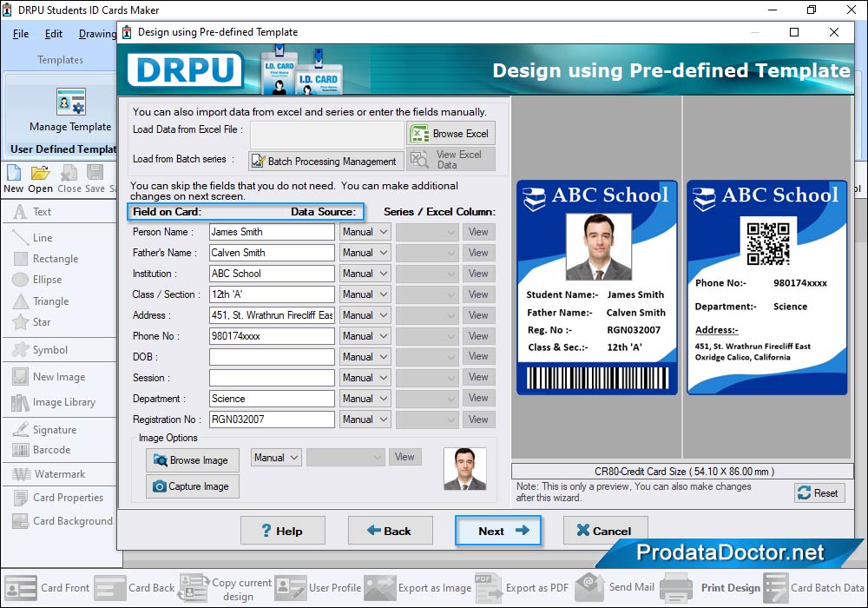Switch to the Templates tab
868x608 pixels.
[60, 60]
